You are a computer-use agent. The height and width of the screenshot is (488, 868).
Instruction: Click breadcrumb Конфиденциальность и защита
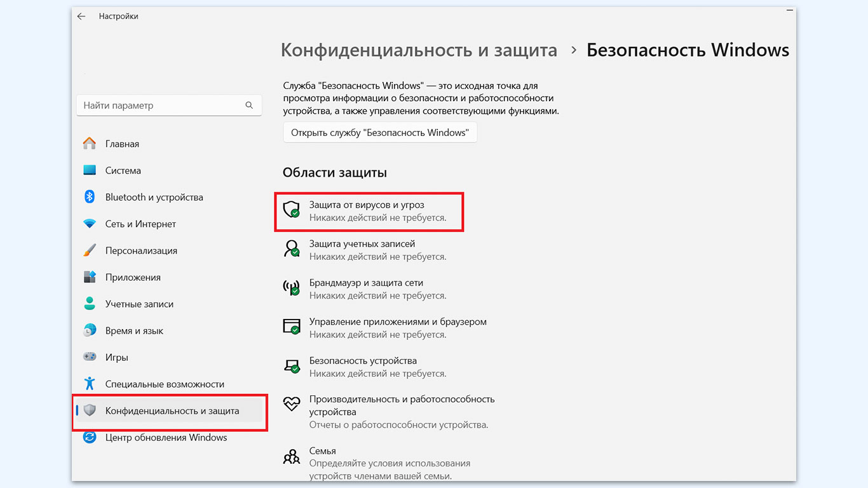(x=419, y=50)
